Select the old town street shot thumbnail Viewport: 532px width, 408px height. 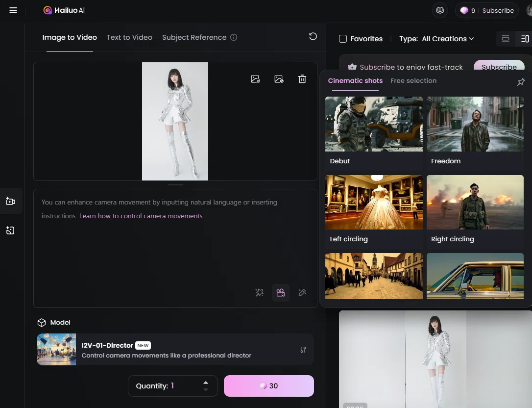pyautogui.click(x=374, y=276)
